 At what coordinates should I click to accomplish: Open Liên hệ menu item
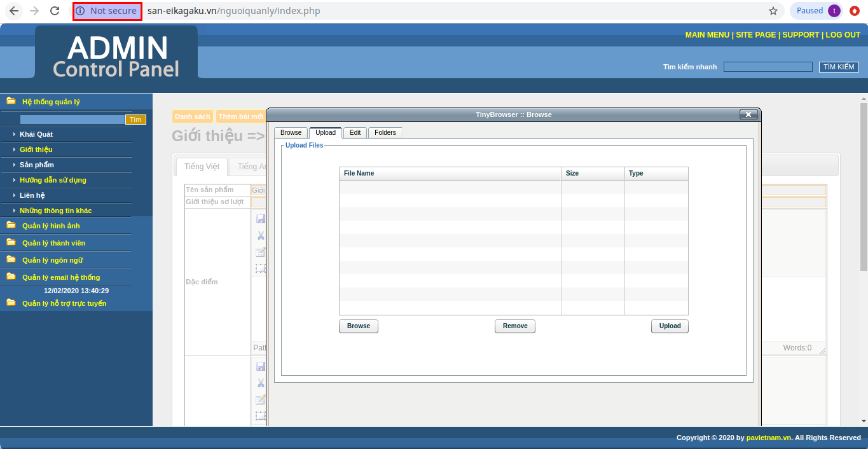tap(32, 195)
